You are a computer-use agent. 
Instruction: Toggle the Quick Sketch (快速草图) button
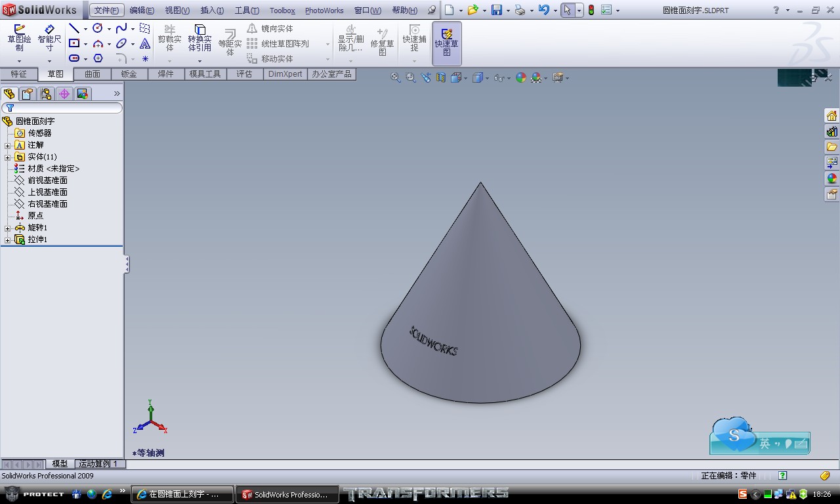point(447,43)
